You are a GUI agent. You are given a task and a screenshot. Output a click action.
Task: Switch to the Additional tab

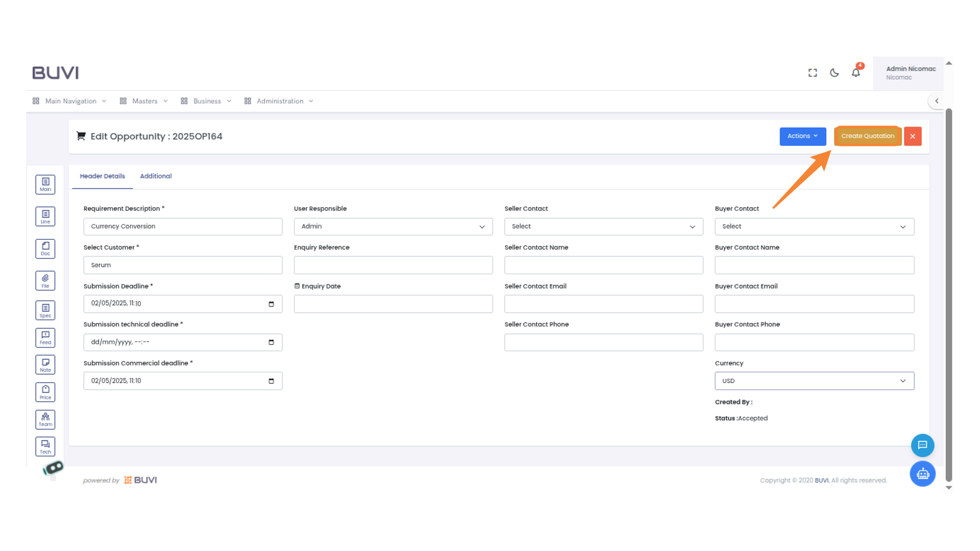pos(156,176)
